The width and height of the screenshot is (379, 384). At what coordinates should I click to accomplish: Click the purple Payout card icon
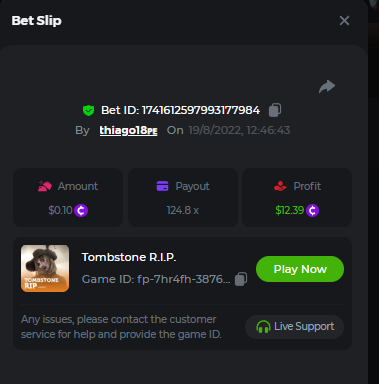tap(162, 186)
